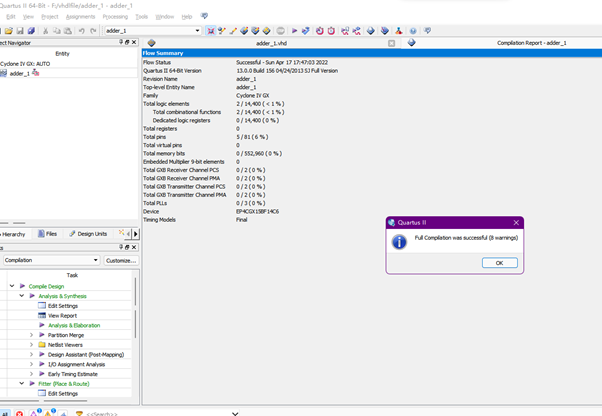Expand the I/O Assignment Analysis task

click(x=31, y=364)
